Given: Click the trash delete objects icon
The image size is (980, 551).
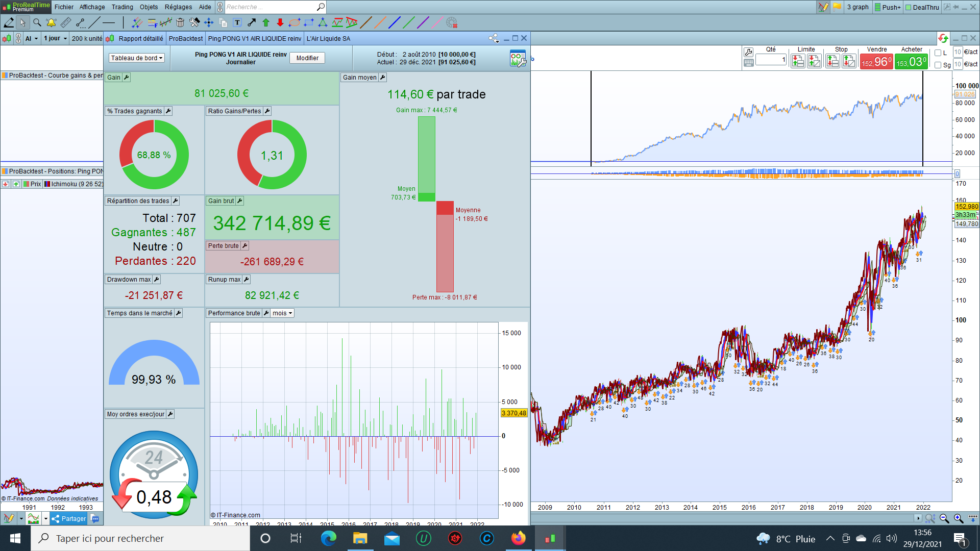Looking at the screenshot, I should tap(180, 22).
